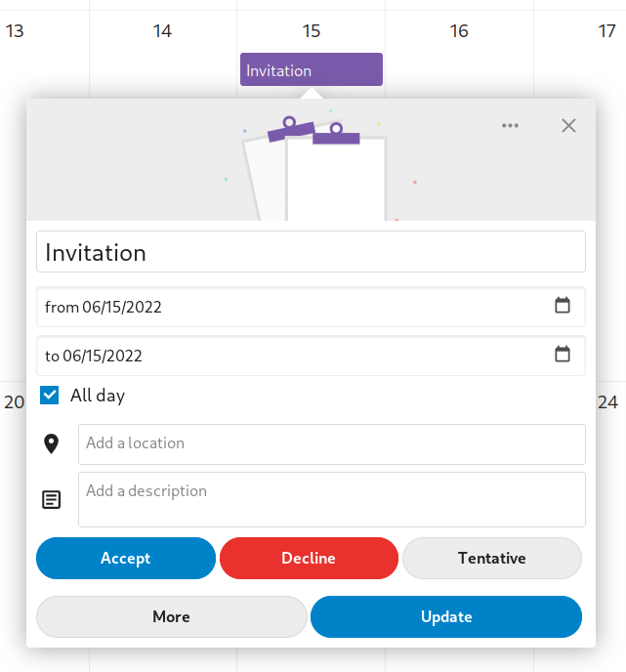Close the Invitation event popup

[x=568, y=125]
